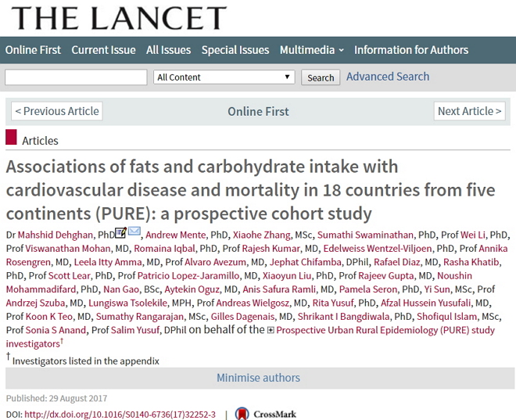The height and width of the screenshot is (420, 516).
Task: Click the CrossMark logo icon
Action: (x=242, y=414)
